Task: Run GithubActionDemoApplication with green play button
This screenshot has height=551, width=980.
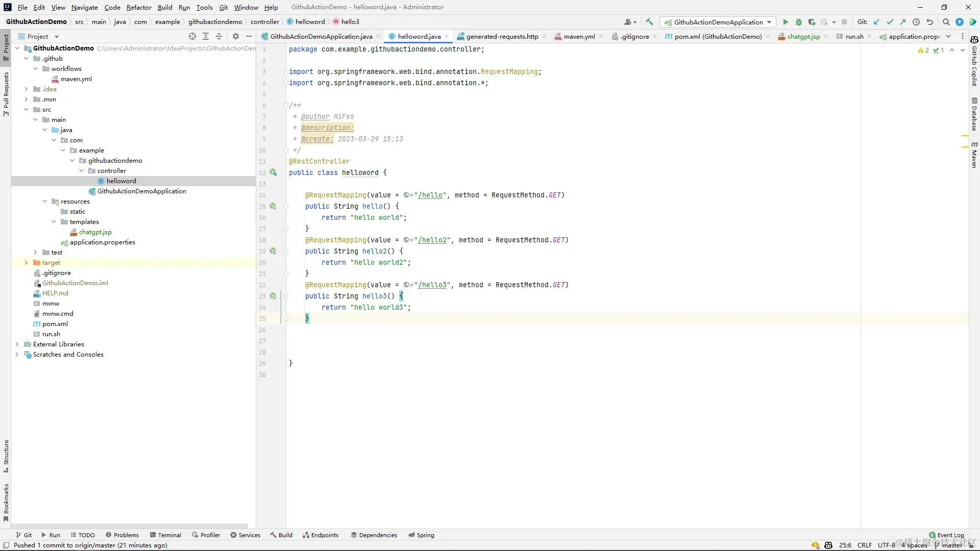Action: [786, 22]
